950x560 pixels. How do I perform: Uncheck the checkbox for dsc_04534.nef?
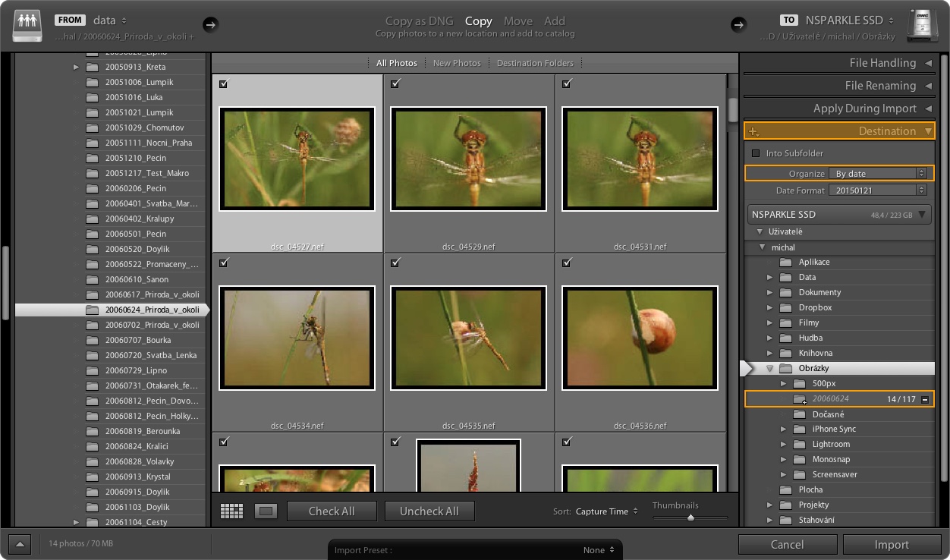[223, 263]
